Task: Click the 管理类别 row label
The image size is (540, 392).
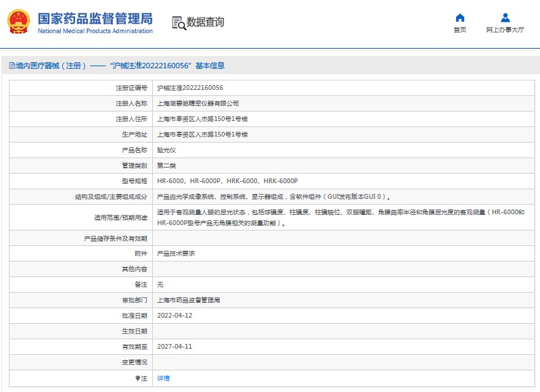Action: coord(134,166)
